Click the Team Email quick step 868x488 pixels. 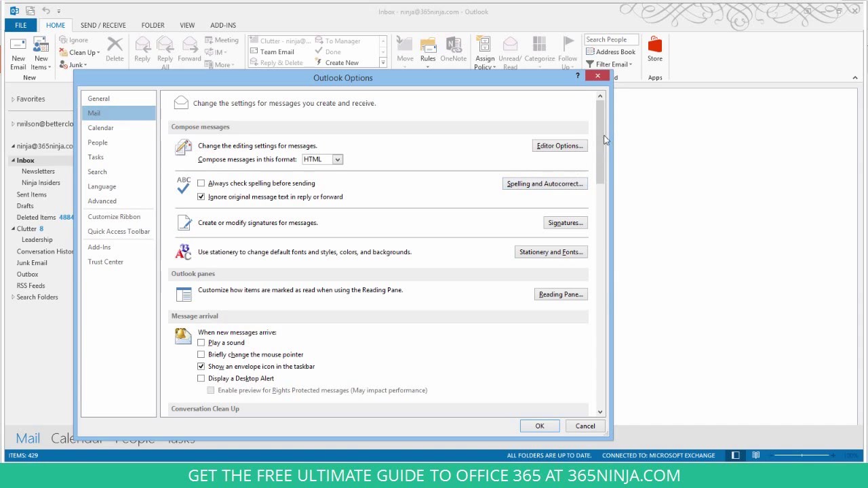pos(272,52)
